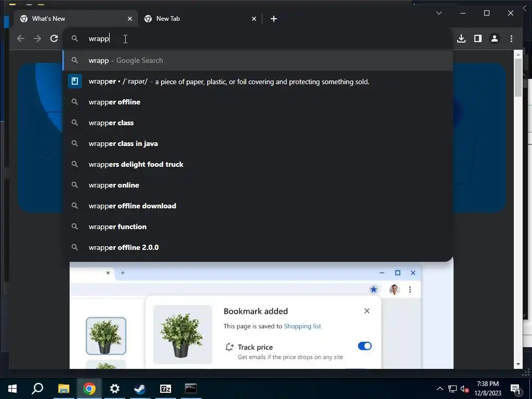The image size is (532, 399).
Task: Choose 'wrapper offline 2.0.0' suggestion
Action: (258, 247)
